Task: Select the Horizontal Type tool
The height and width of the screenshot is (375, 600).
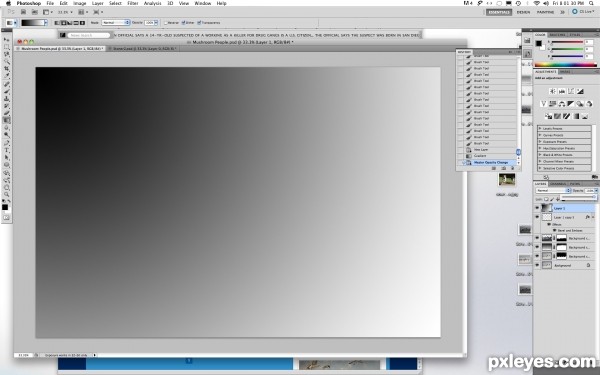Action: [x=6, y=150]
